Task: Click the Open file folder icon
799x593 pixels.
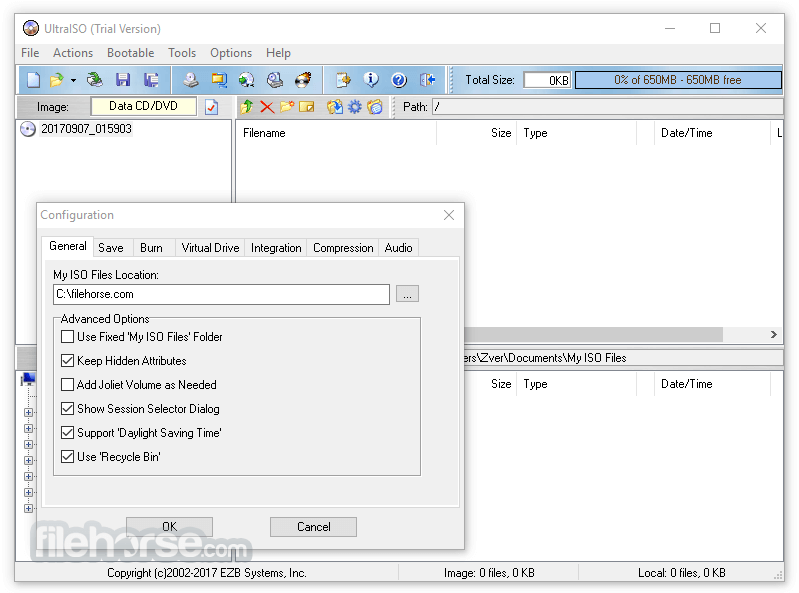Action: (56, 80)
